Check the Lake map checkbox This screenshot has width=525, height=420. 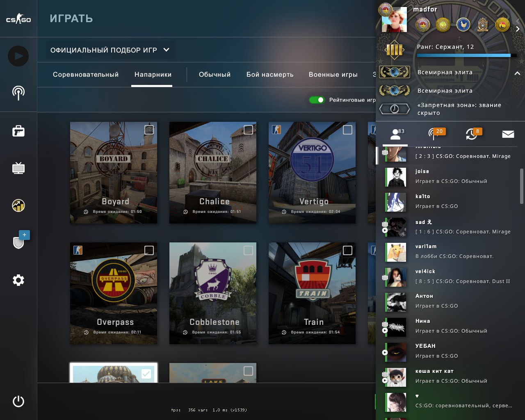248,371
